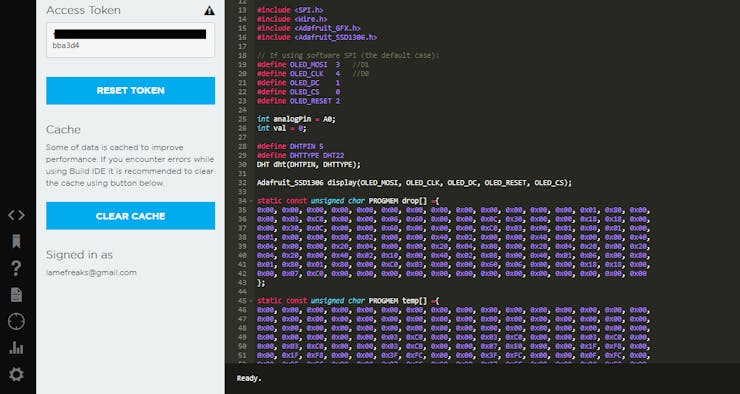Open the Code view icon in sidebar

[x=16, y=215]
